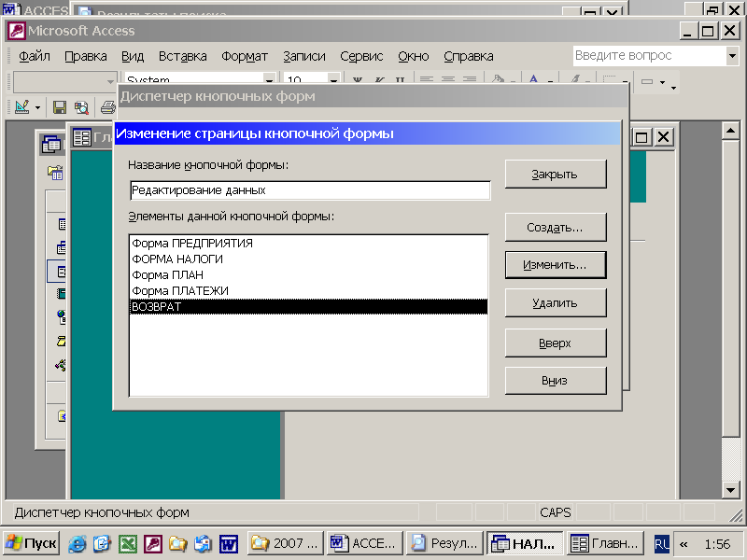This screenshot has height=560, width=747.
Task: Click the Вниз button
Action: pyautogui.click(x=556, y=381)
